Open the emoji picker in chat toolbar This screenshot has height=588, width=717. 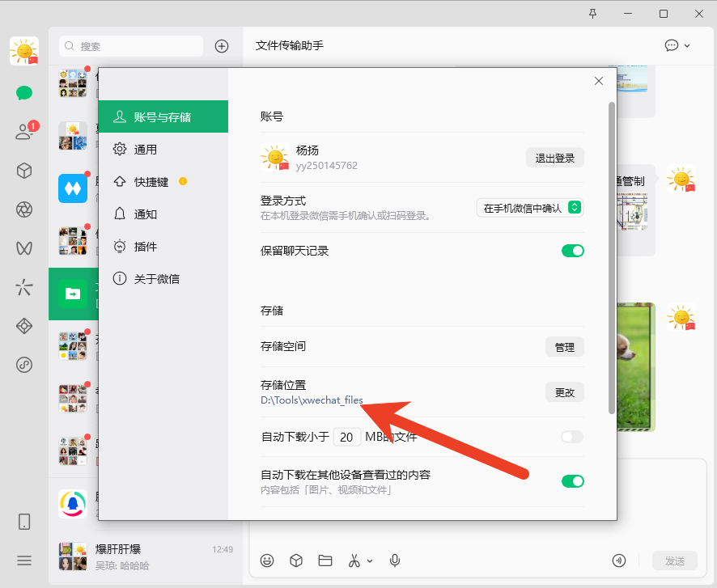(x=267, y=561)
